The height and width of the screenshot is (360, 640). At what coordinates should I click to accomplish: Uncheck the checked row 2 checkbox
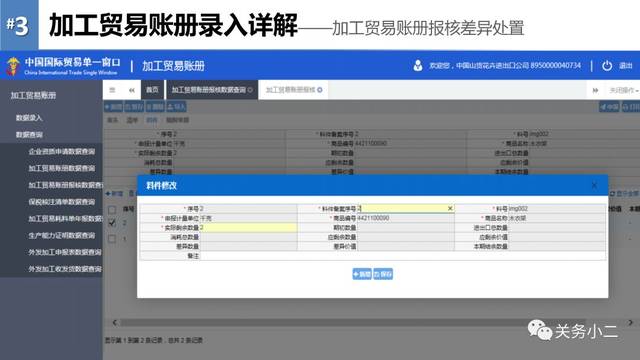pyautogui.click(x=112, y=223)
